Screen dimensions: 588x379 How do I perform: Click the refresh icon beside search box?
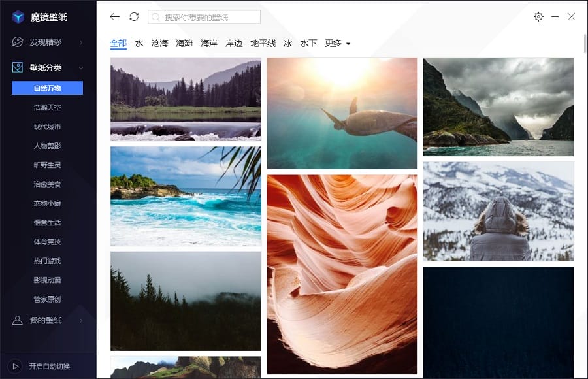[134, 17]
